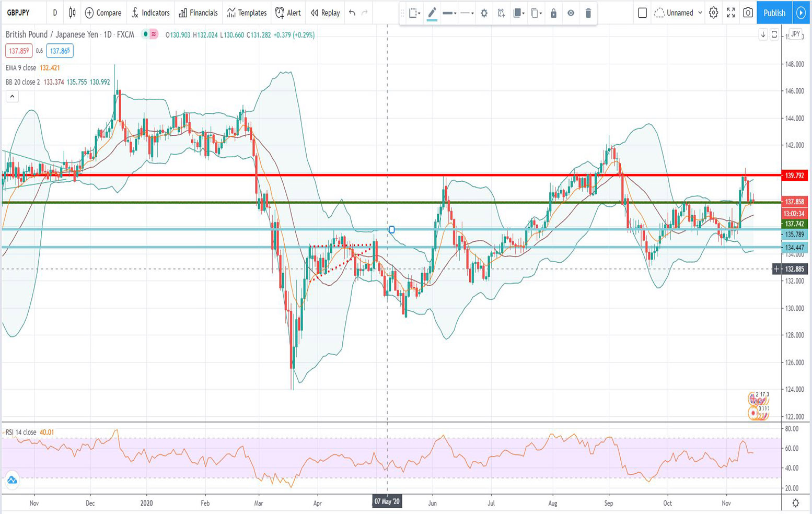
Task: Collapse the chart legend with the caret arrow
Action: tap(11, 96)
